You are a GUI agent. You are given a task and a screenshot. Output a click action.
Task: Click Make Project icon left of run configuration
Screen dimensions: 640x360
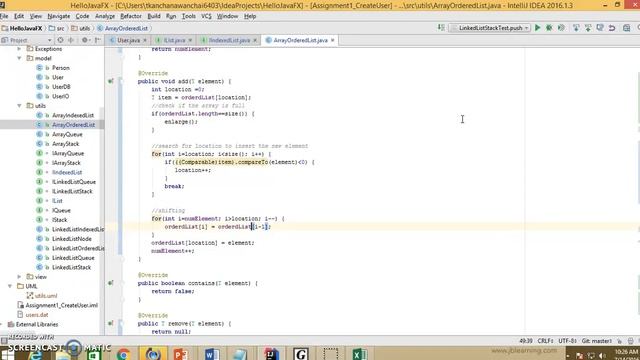pyautogui.click(x=441, y=28)
